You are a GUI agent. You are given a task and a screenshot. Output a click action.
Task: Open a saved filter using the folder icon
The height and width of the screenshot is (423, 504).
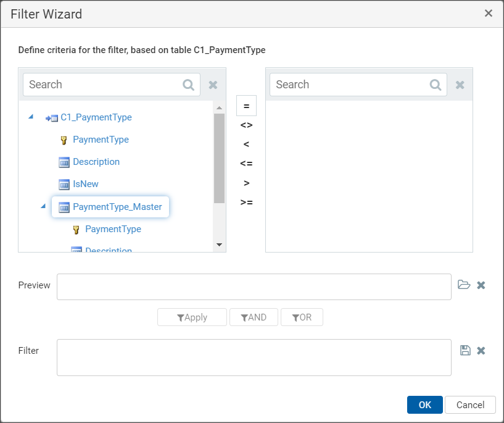click(x=464, y=285)
